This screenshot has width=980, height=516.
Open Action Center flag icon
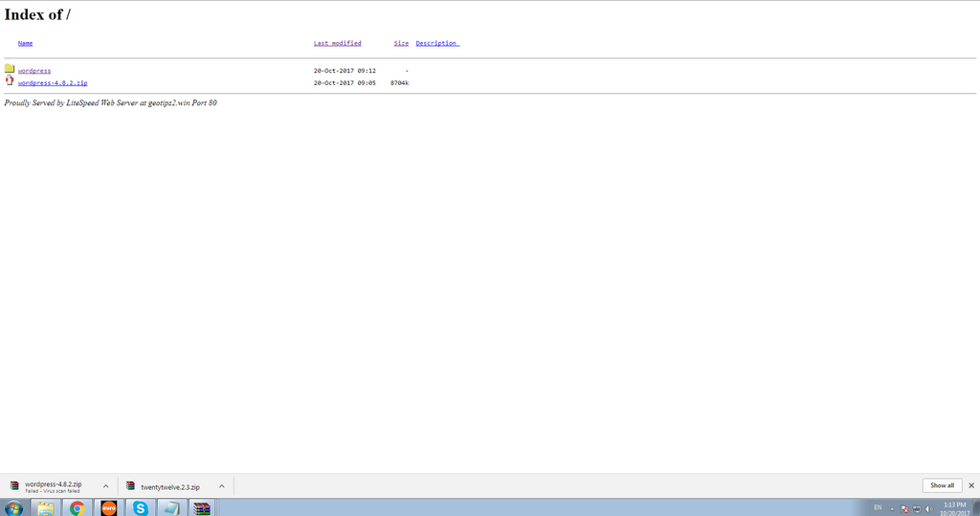point(904,509)
